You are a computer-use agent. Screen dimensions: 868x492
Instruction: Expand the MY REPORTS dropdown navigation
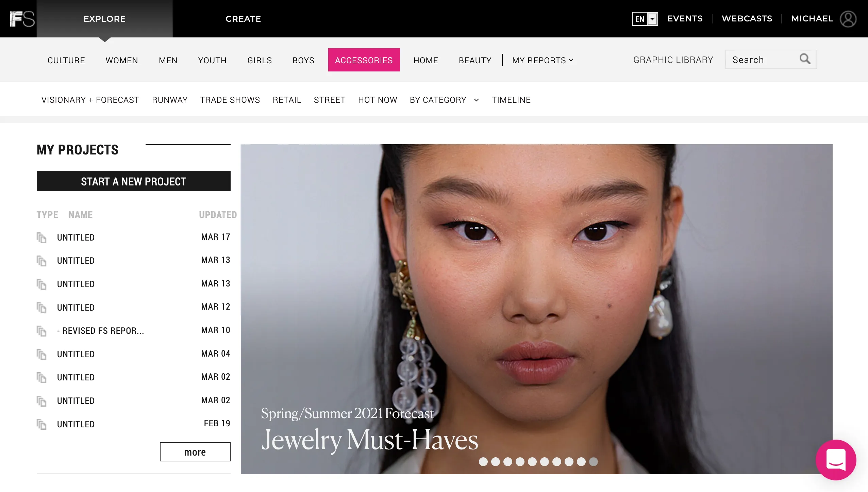[542, 60]
